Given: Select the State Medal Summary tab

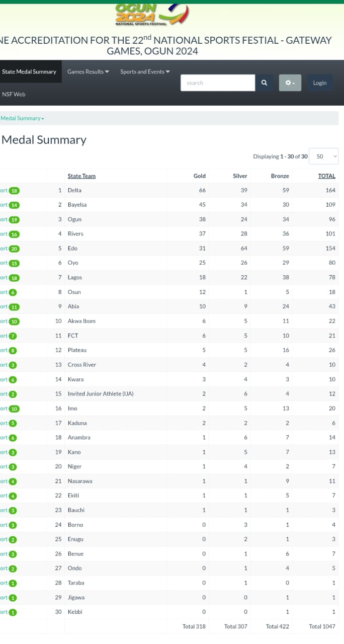Looking at the screenshot, I should [29, 72].
